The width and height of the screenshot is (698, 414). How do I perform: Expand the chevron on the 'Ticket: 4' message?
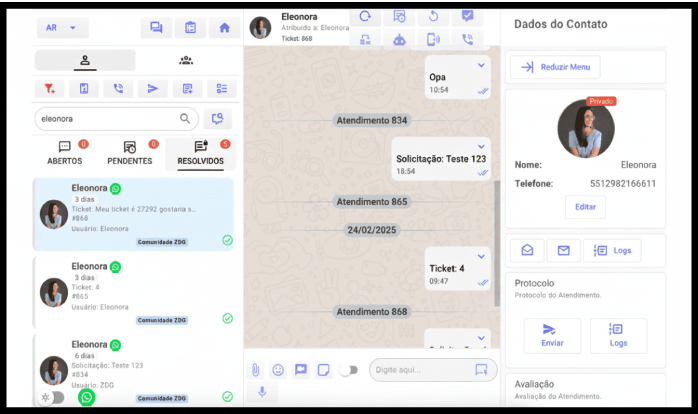pyautogui.click(x=481, y=257)
